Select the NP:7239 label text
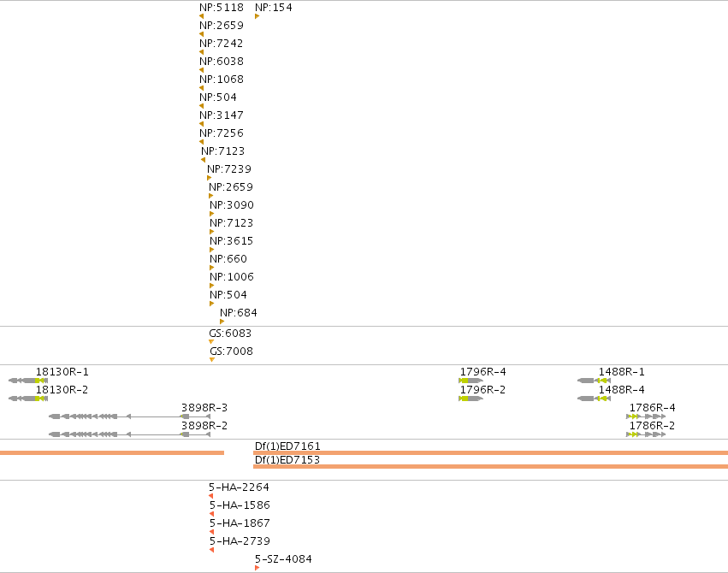728x573 pixels. [x=229, y=168]
